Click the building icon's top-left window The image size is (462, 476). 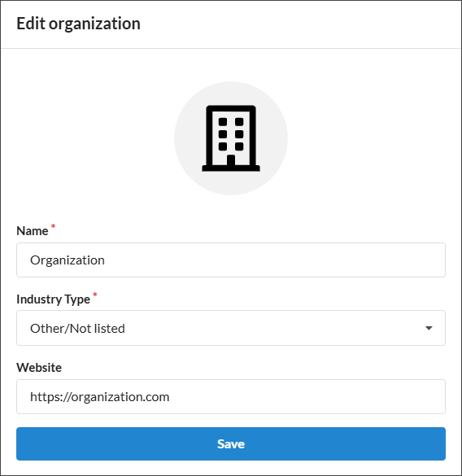[223, 122]
